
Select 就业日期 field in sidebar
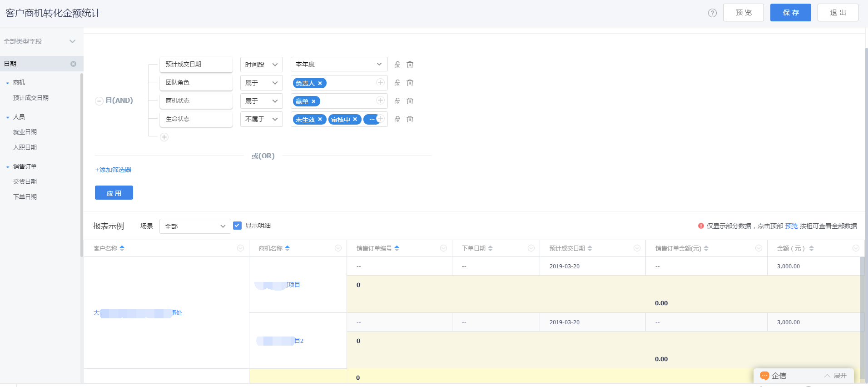click(25, 132)
